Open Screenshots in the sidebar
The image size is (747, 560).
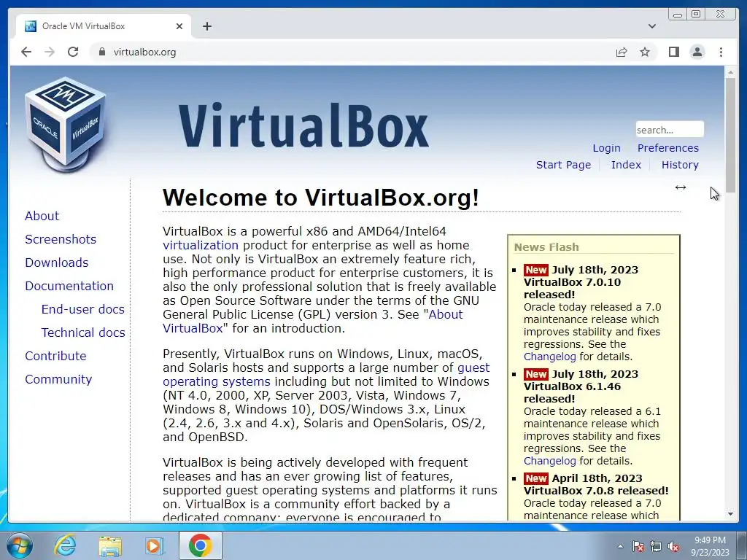pos(61,239)
